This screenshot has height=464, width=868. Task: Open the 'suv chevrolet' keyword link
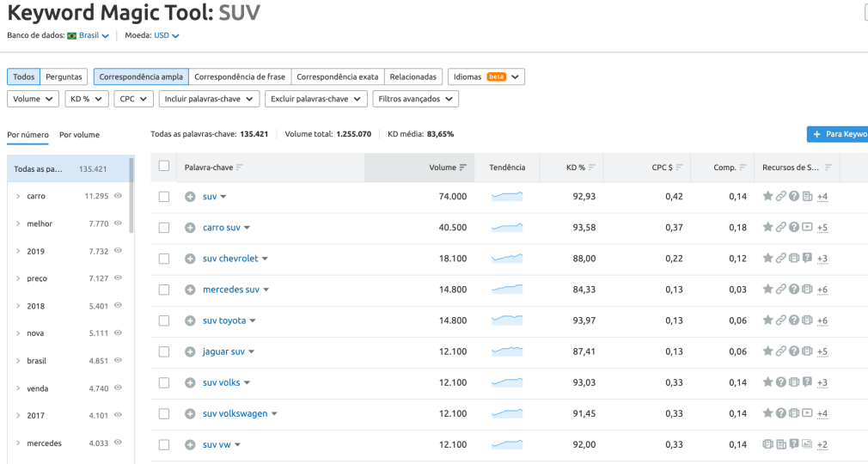[x=230, y=259]
